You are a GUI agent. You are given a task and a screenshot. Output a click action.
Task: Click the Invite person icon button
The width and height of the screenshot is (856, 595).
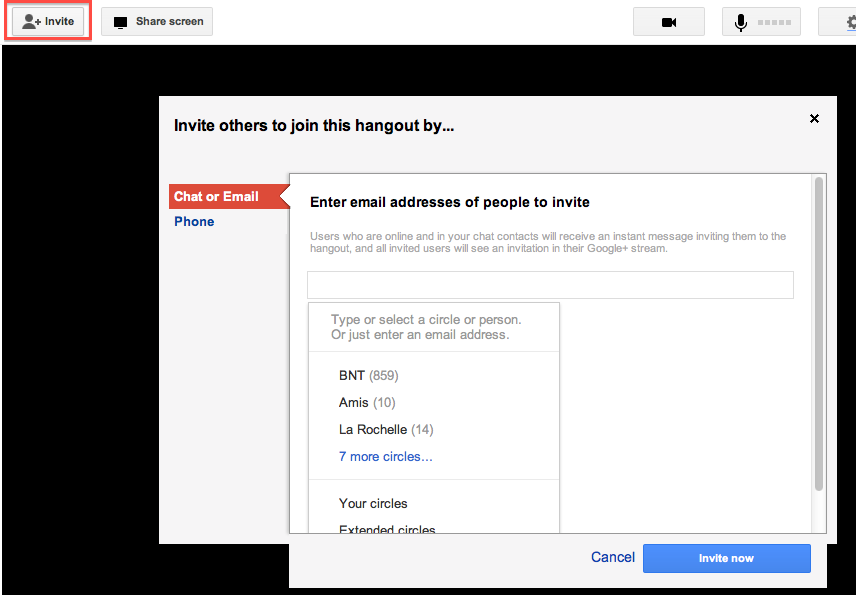pyautogui.click(x=48, y=21)
